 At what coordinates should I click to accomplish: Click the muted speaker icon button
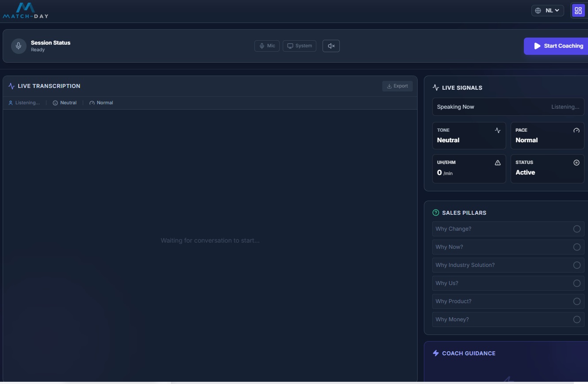pos(331,46)
